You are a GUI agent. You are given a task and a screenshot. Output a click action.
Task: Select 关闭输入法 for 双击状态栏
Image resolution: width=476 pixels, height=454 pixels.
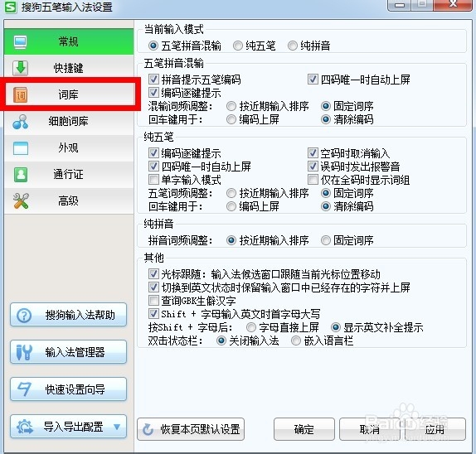tap(221, 340)
